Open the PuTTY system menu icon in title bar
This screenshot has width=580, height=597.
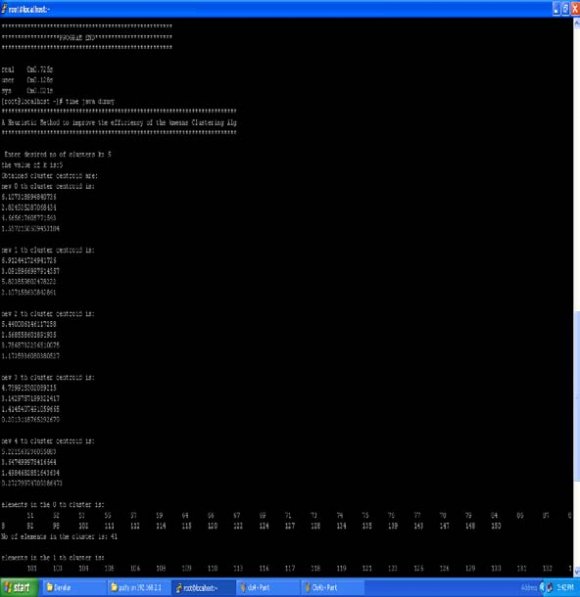pyautogui.click(x=4, y=9)
